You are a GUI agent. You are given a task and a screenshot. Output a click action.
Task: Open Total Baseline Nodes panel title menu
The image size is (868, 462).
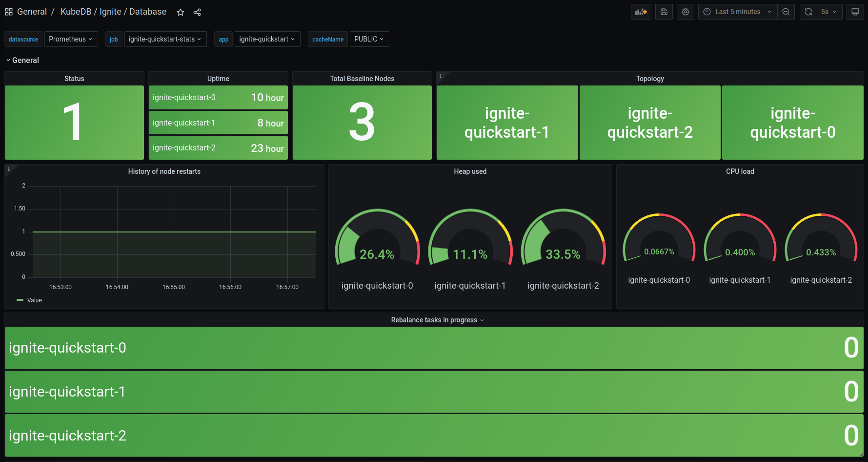362,79
